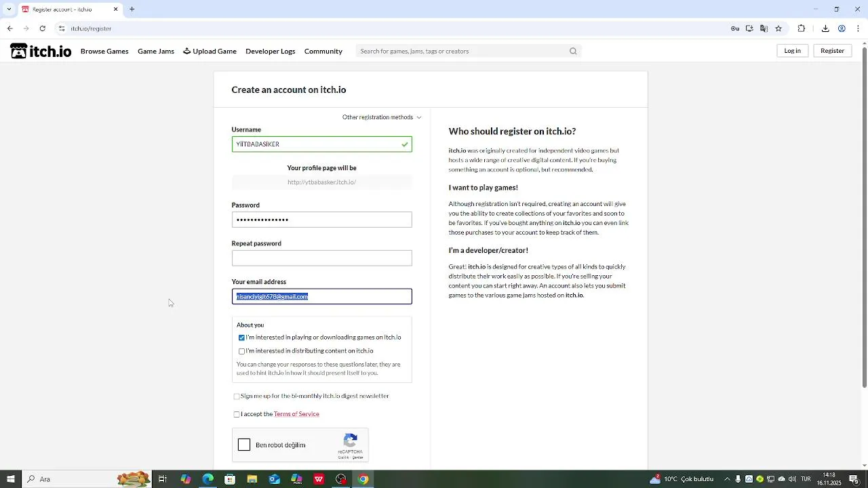Uncheck interested in playing or downloading games

tap(241, 338)
